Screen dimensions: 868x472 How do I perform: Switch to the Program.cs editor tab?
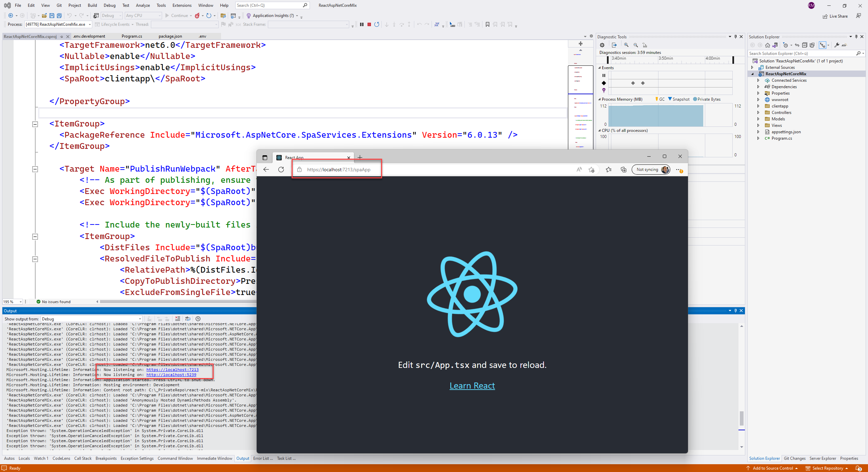[x=132, y=36]
